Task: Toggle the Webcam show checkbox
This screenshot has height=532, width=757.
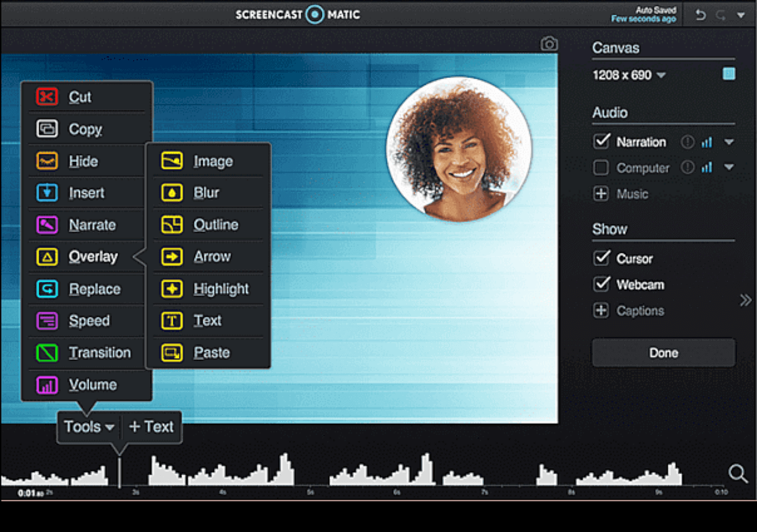Action: (x=601, y=284)
